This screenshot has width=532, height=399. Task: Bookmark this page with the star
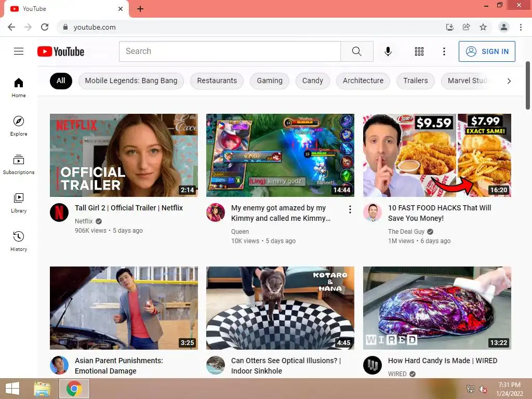pyautogui.click(x=483, y=27)
